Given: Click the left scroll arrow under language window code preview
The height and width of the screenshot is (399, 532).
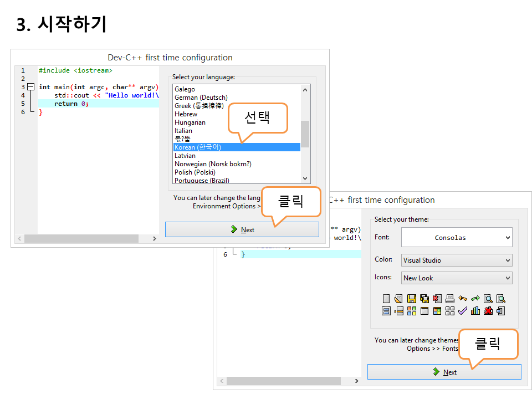Looking at the screenshot, I should (x=20, y=238).
